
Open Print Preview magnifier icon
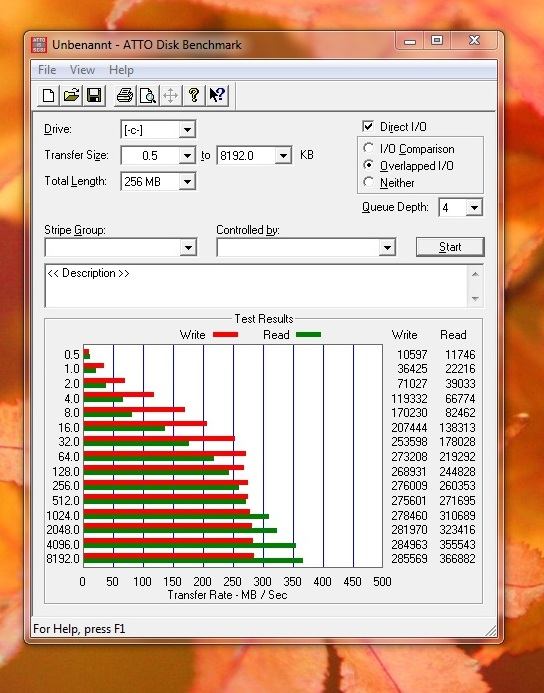[148, 95]
